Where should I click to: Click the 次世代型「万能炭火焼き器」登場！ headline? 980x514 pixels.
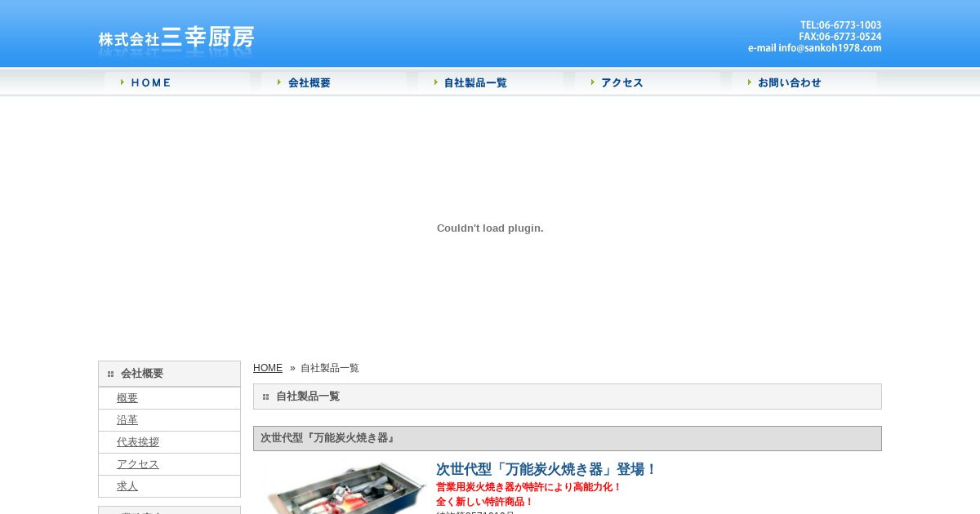pos(546,469)
